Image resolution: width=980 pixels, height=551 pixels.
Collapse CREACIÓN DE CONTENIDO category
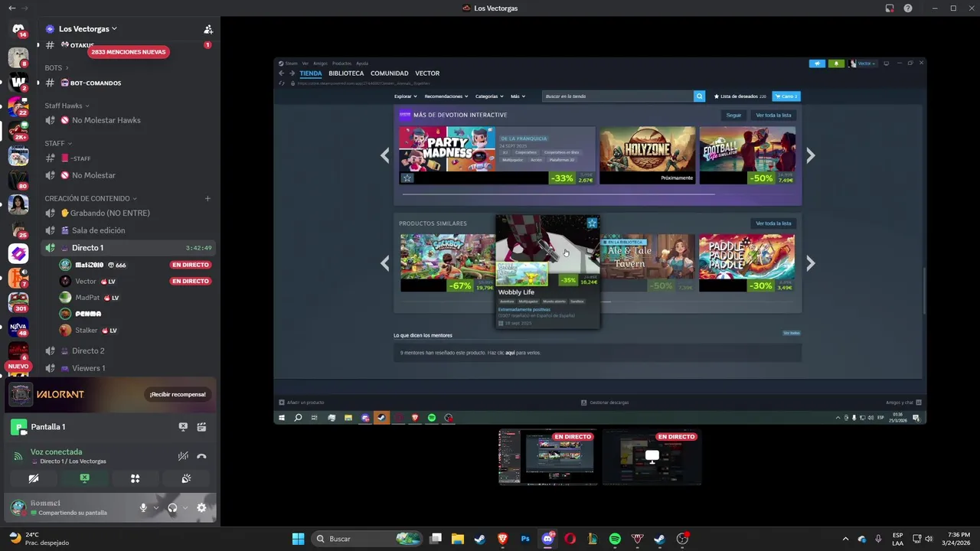tap(90, 198)
